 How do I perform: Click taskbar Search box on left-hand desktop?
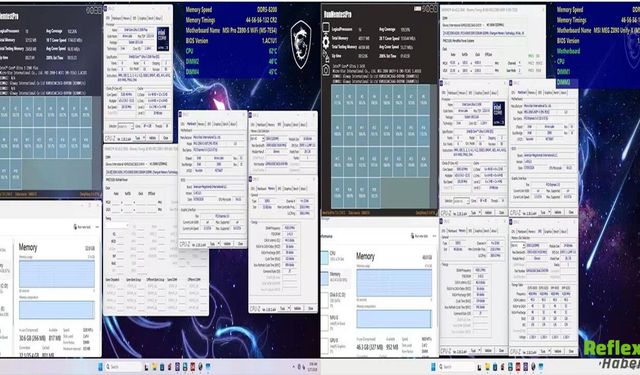coord(122,367)
